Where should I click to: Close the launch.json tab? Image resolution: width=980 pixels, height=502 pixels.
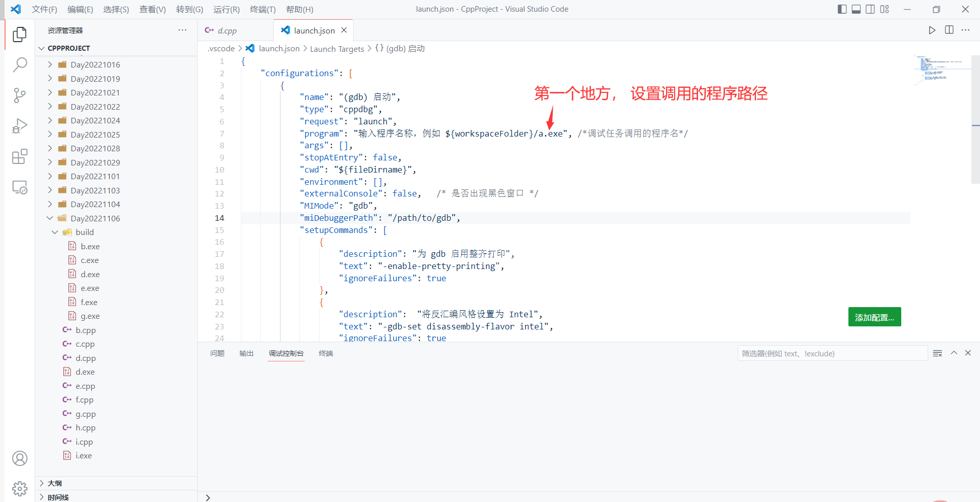click(344, 30)
